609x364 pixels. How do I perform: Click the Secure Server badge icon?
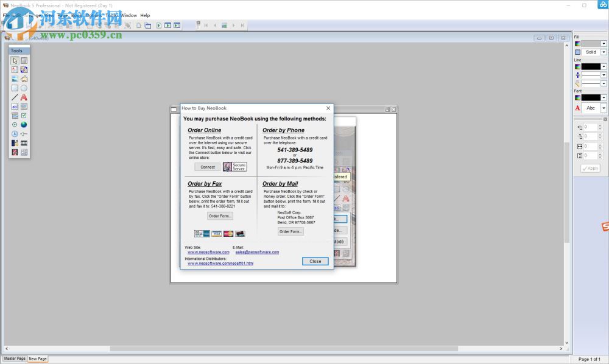tap(234, 167)
